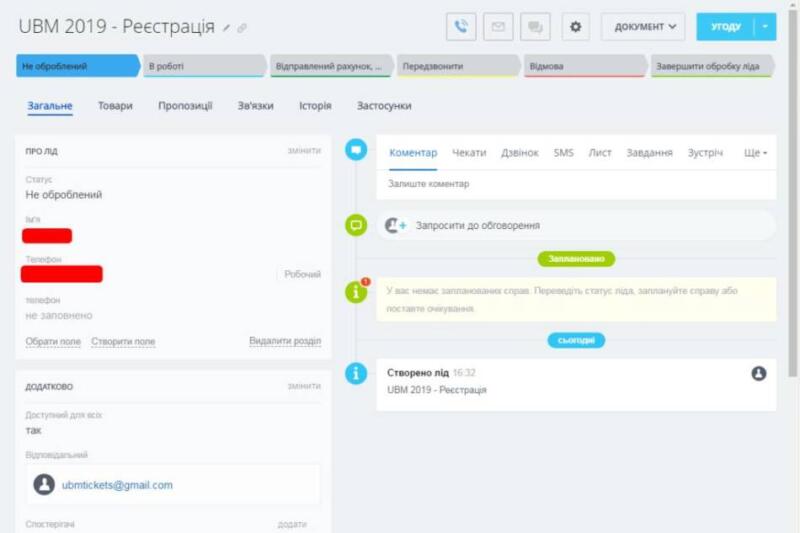
Task: Open the arrow next to УГОДУ button
Action: point(766,27)
